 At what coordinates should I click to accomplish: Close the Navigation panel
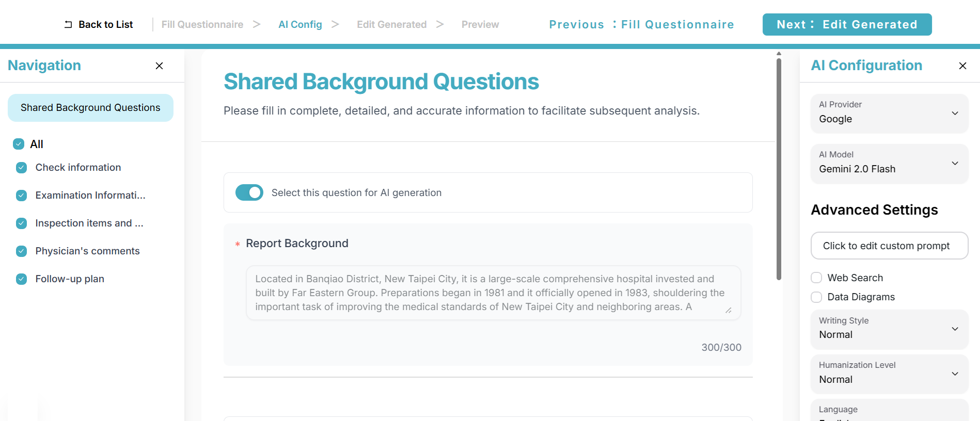159,66
